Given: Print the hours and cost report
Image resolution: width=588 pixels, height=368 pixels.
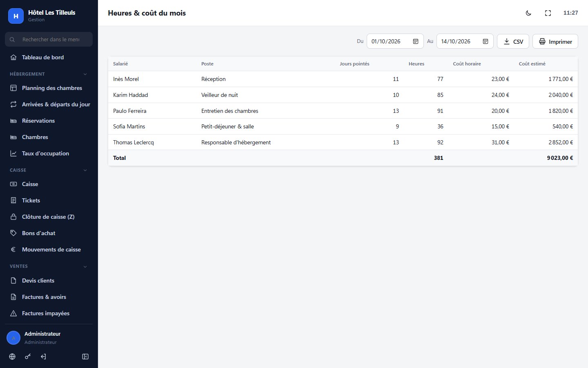Looking at the screenshot, I should click(555, 41).
